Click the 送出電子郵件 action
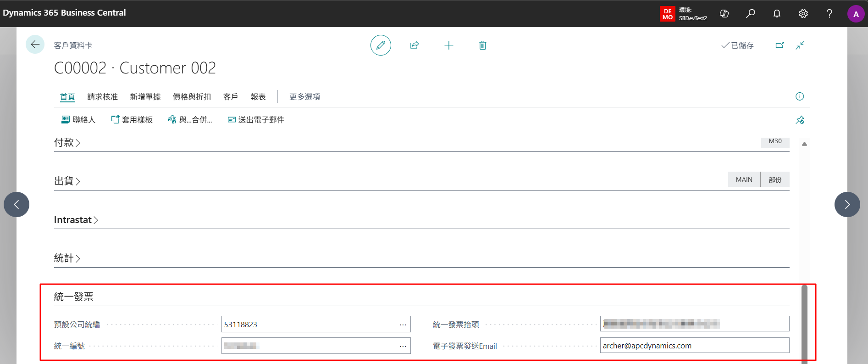This screenshot has width=868, height=364. tap(256, 120)
